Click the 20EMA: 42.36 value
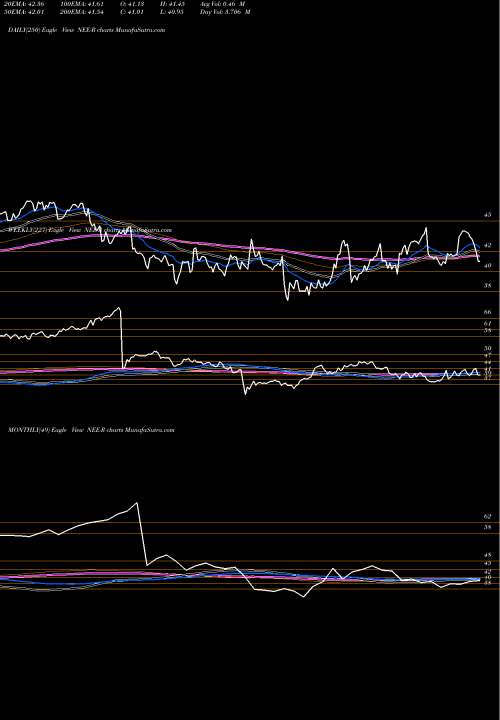The width and height of the screenshot is (500, 720). [x=24, y=4]
